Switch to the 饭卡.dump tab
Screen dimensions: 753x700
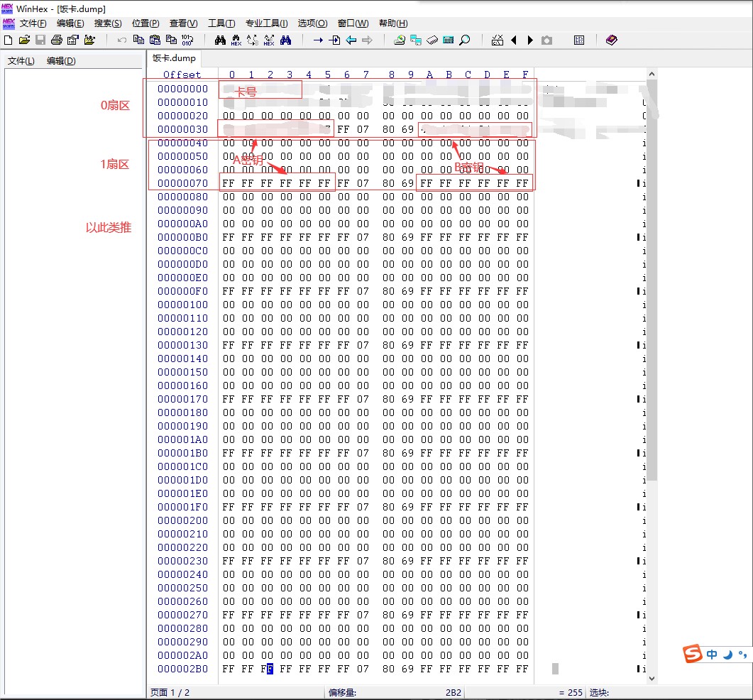coord(174,58)
